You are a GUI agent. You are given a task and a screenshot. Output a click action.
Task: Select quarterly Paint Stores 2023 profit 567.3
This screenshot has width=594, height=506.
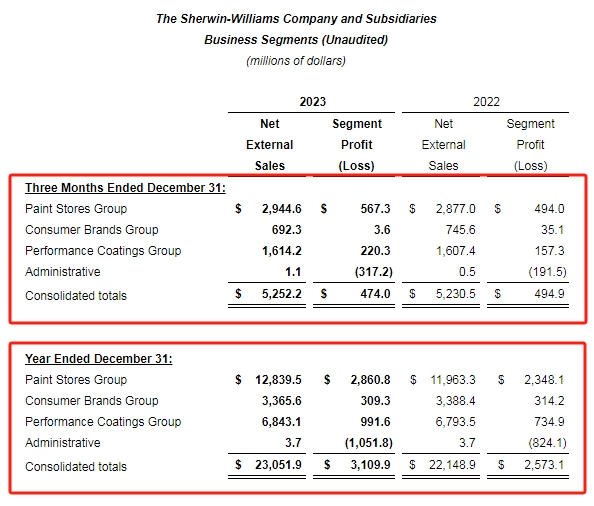coord(375,209)
